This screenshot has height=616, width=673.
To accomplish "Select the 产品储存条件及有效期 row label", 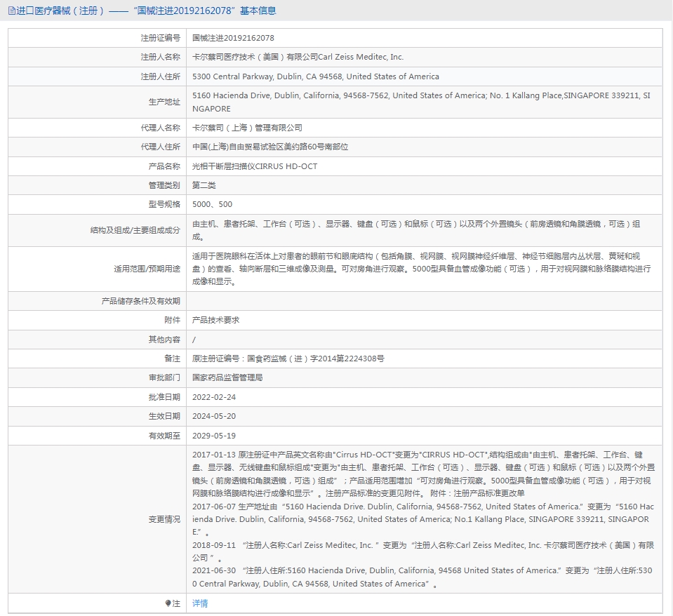I will coord(141,301).
